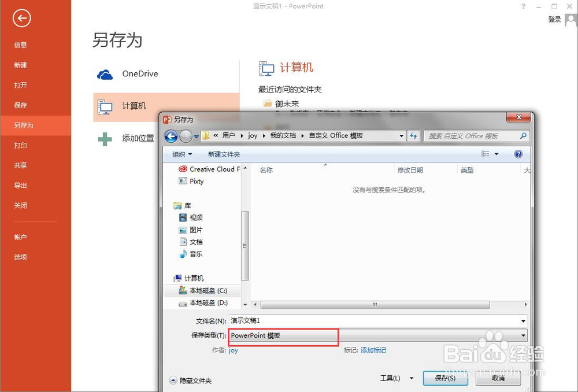Choose the 计算机 save location

coord(166,107)
